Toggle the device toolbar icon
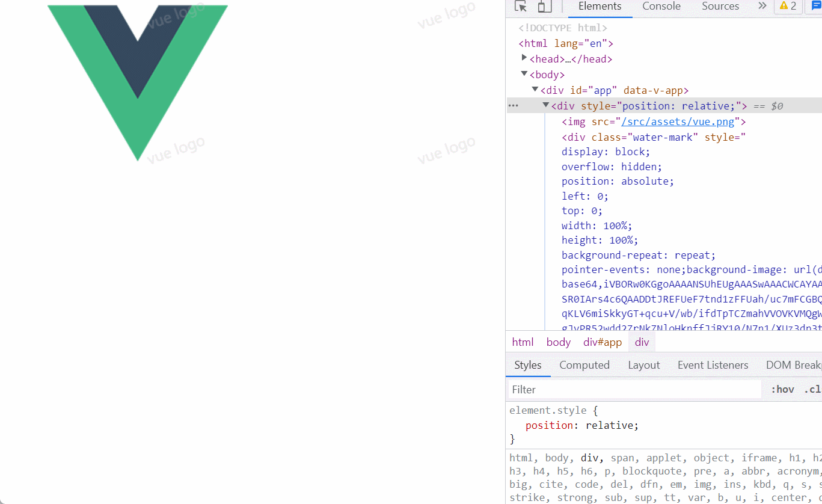 point(544,7)
